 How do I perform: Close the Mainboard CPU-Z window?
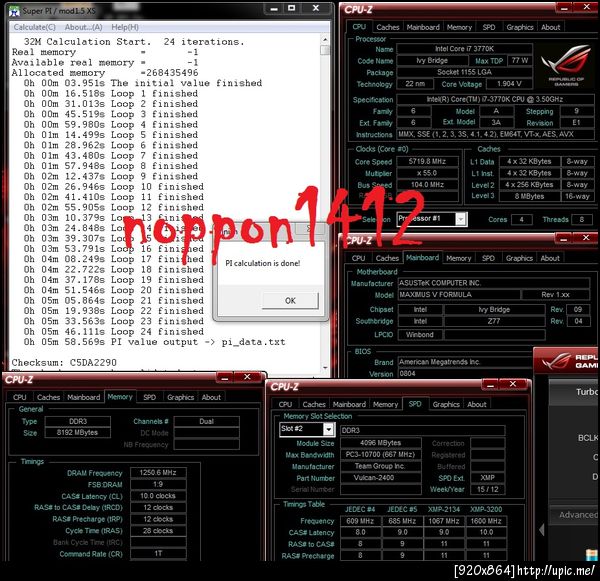(x=586, y=238)
